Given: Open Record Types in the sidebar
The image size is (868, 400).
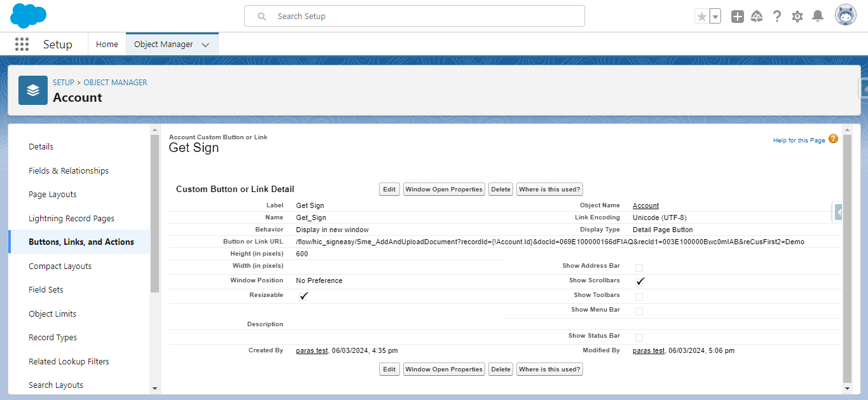Looking at the screenshot, I should click(x=53, y=337).
